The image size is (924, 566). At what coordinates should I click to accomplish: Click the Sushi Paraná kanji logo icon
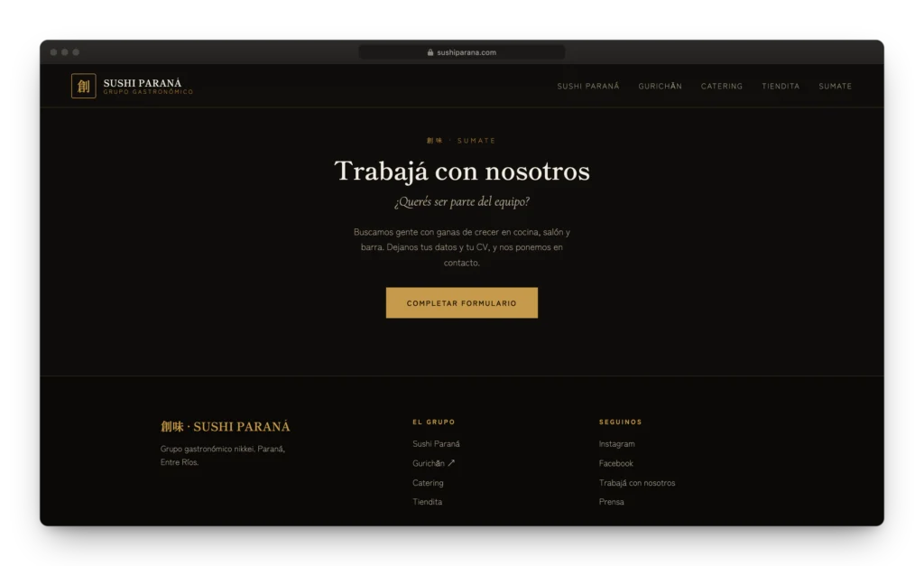pyautogui.click(x=84, y=86)
